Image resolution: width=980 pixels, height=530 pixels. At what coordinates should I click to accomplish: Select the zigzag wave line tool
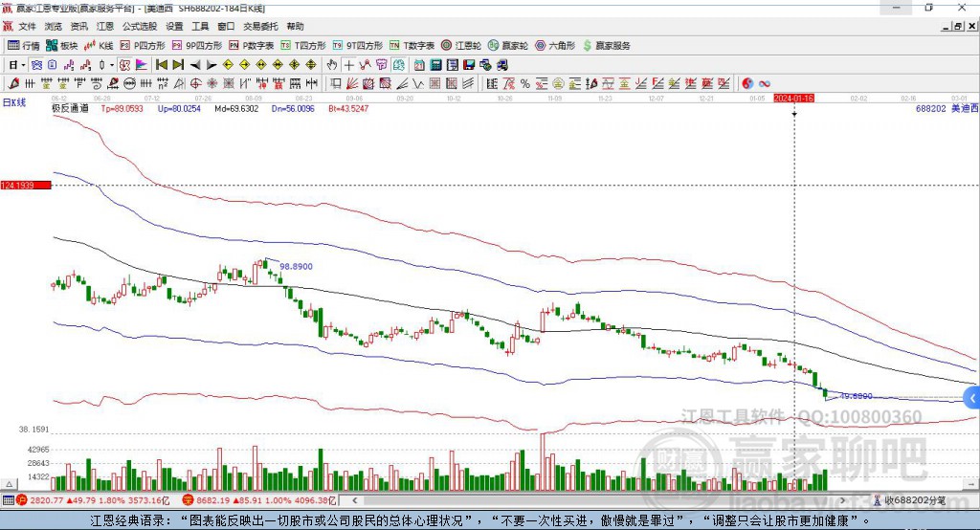pos(419,84)
